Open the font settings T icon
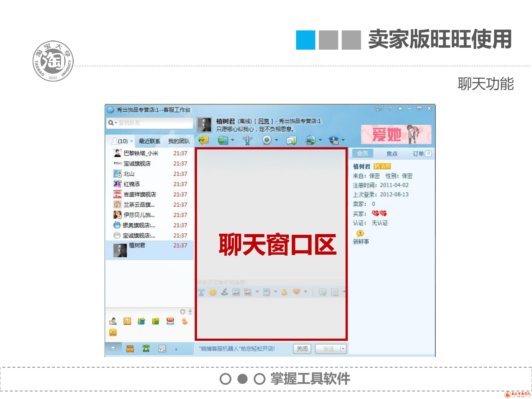532x399 pixels. coord(201,292)
